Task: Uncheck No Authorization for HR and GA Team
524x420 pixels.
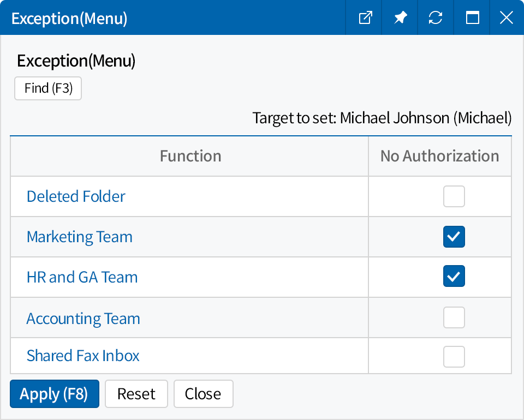Action: [x=454, y=276]
